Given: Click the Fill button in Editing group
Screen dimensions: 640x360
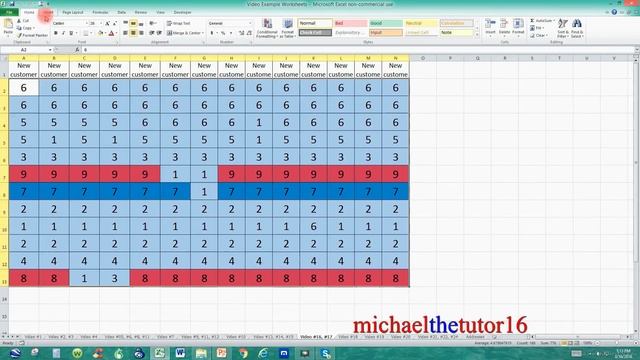Looking at the screenshot, I should point(537,28).
